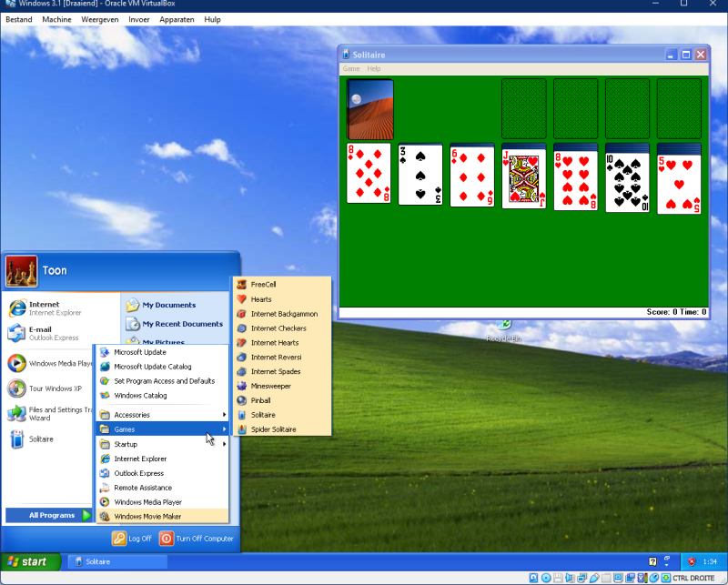Open Files and Settings Transfer Wizard
728x585 pixels.
pyautogui.click(x=49, y=413)
